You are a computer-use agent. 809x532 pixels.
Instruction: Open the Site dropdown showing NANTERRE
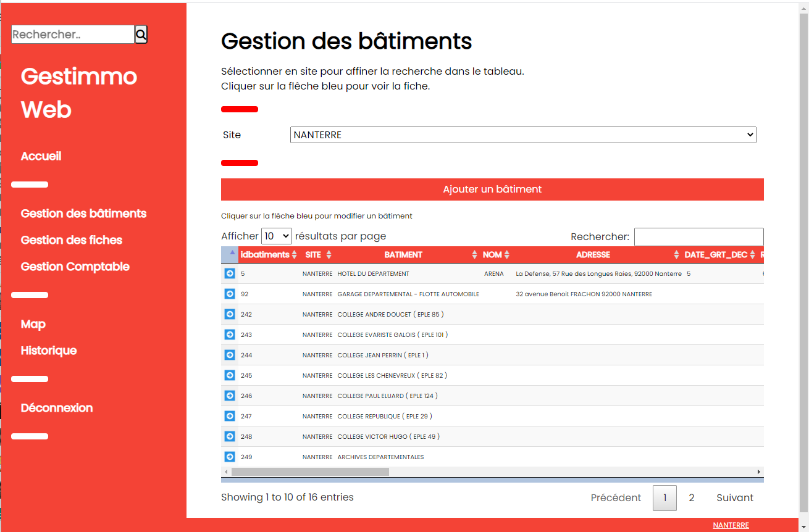tap(522, 135)
